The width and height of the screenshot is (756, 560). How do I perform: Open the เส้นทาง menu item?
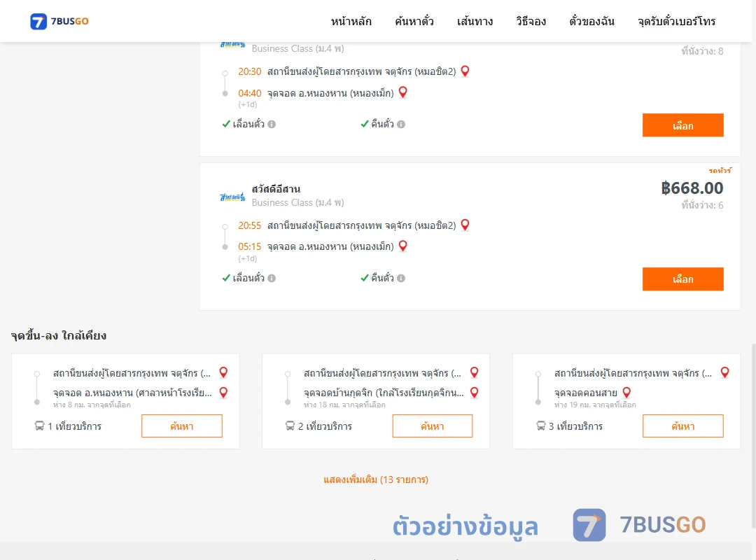pos(475,21)
